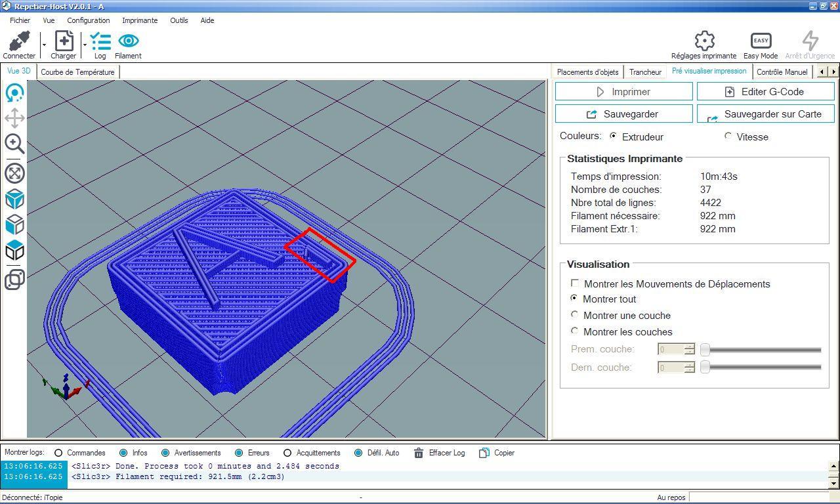Viewport: 840px width, 504px height.
Task: Toggle the Log list icon
Action: (100, 41)
